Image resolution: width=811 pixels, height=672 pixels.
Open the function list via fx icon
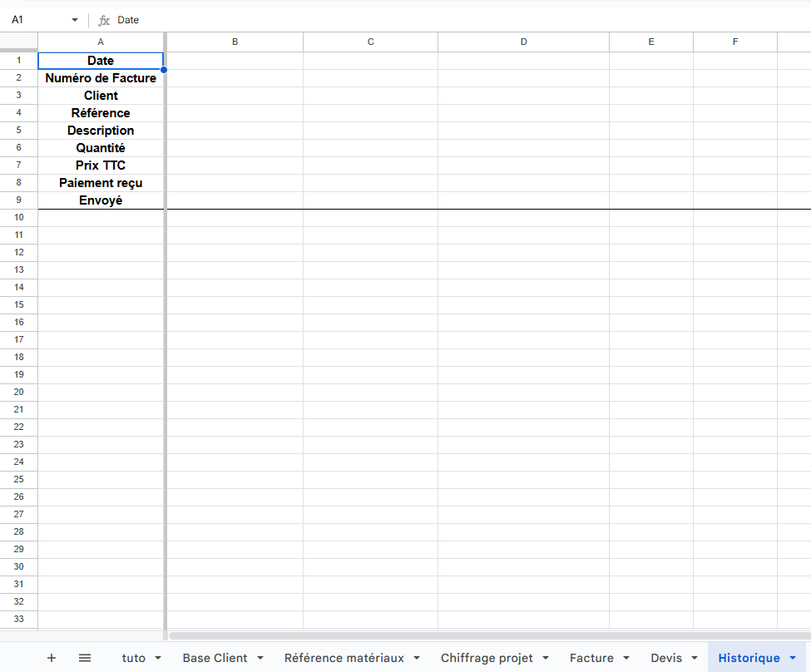[x=103, y=20]
